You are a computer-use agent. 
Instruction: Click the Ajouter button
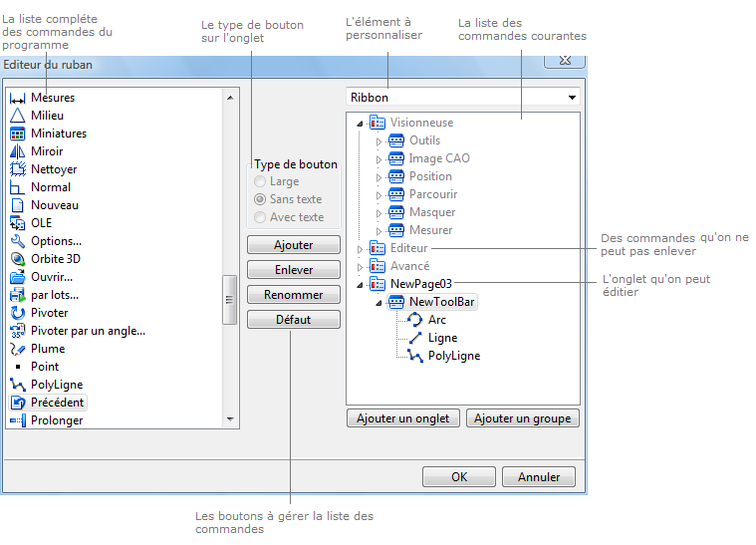pos(293,245)
